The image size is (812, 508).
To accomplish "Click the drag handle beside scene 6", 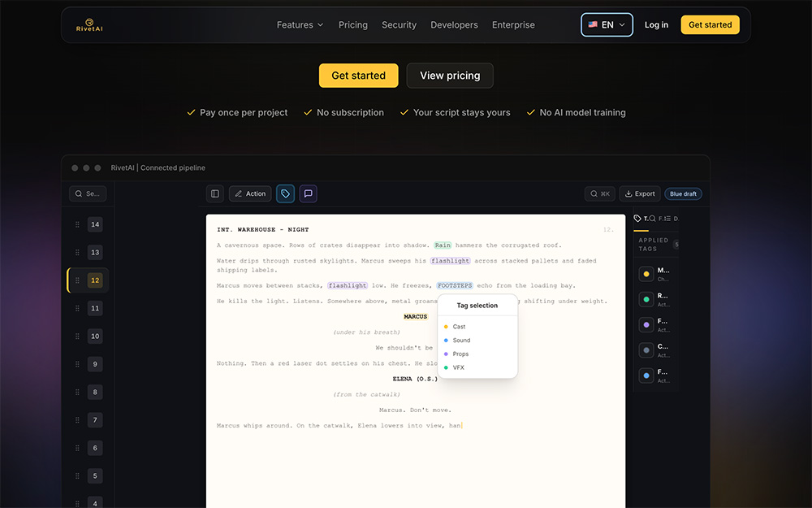I will click(x=77, y=449).
